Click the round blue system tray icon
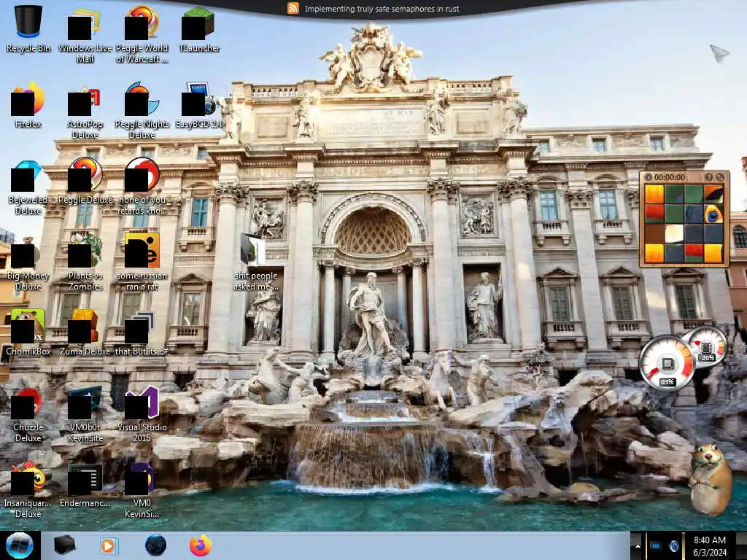747x560 pixels. 673,546
